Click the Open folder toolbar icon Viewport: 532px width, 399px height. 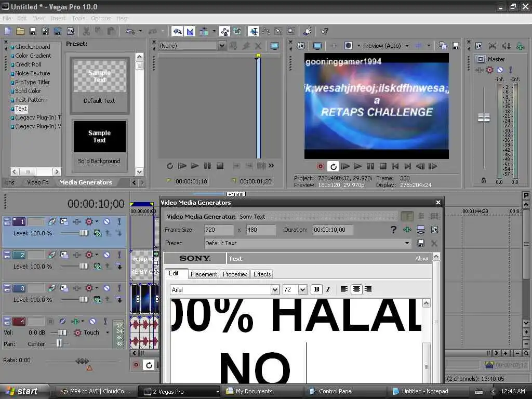(x=20, y=31)
